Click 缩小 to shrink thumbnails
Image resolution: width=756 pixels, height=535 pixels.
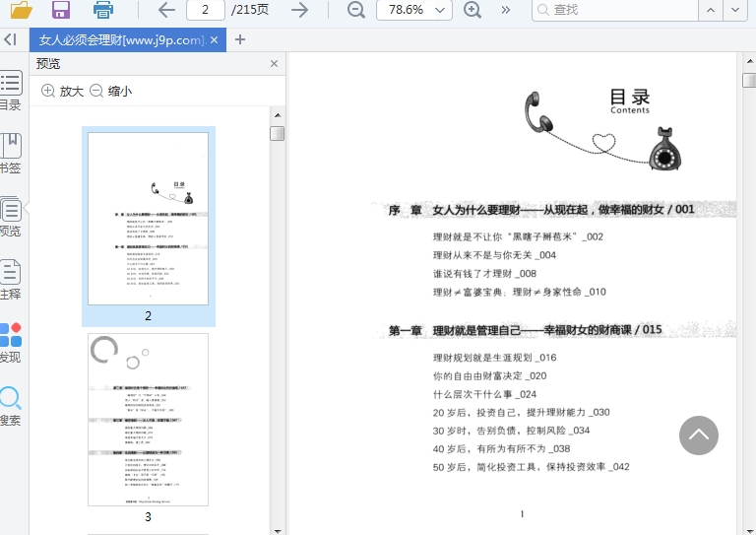tap(111, 91)
